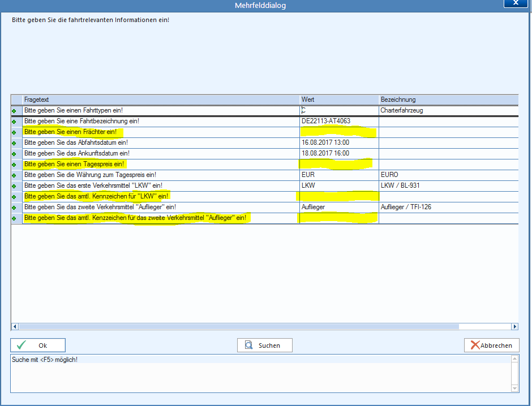The height and width of the screenshot is (406, 532).
Task: Click the horizontal scrollbar thumb of the grid
Action: point(239,327)
